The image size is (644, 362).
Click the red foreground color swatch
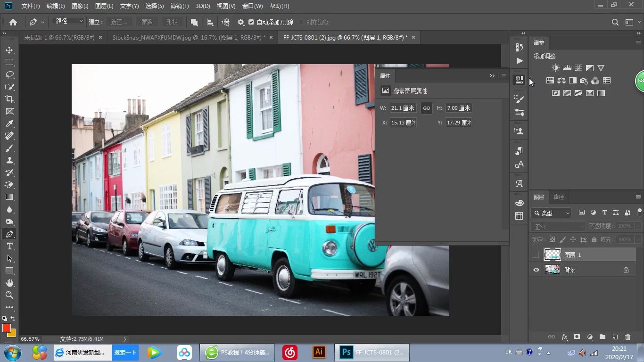[7, 328]
